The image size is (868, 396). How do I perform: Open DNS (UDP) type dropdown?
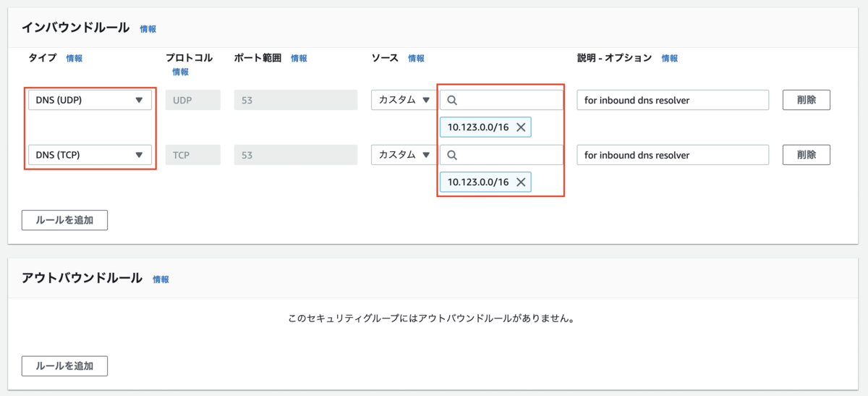pos(90,101)
